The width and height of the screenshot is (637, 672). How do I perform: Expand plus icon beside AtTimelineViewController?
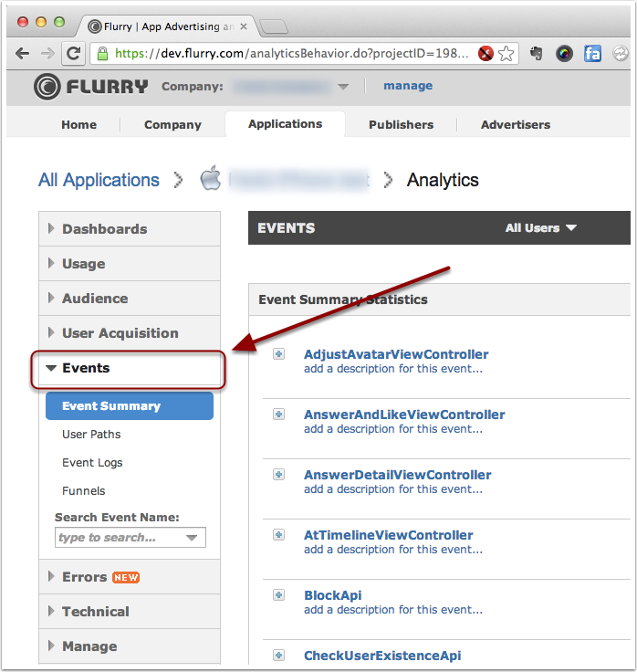[279, 535]
